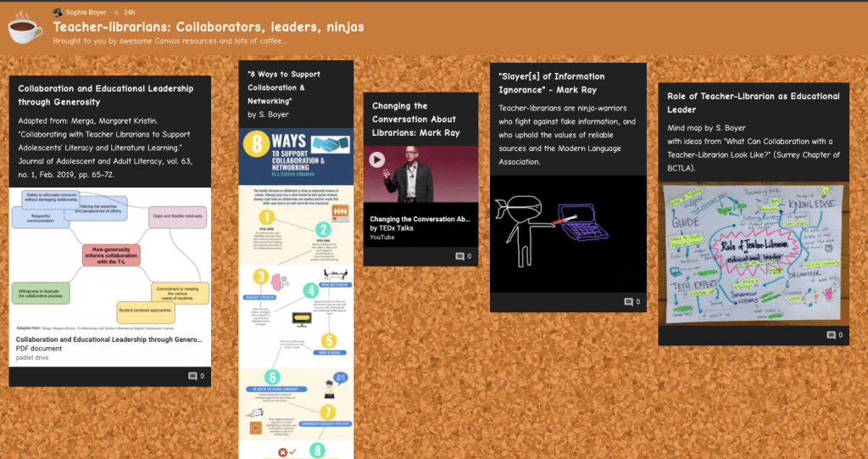Click the padlet description about Canva and coffee
Viewport: 868px width, 459px height.
coord(170,41)
